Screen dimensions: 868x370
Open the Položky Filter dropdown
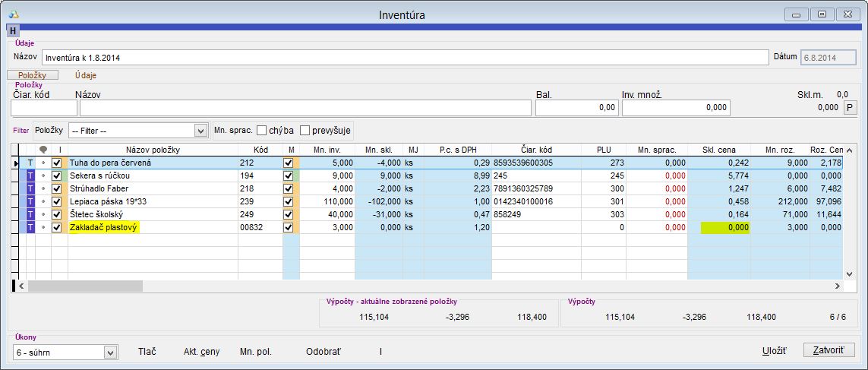200,131
